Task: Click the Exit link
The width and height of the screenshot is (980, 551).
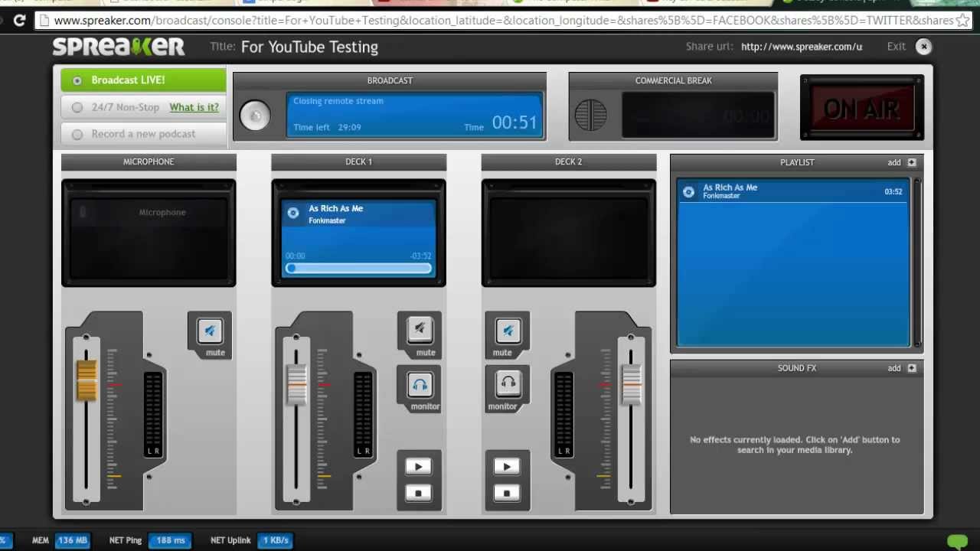Action: pyautogui.click(x=897, y=47)
